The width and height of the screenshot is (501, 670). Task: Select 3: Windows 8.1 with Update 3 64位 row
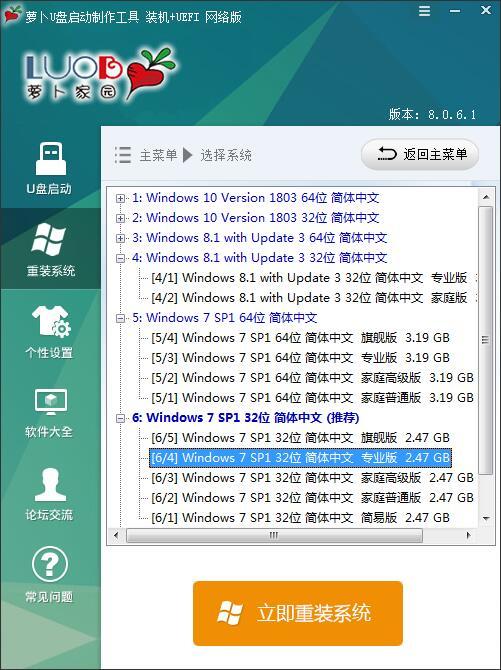click(x=259, y=238)
